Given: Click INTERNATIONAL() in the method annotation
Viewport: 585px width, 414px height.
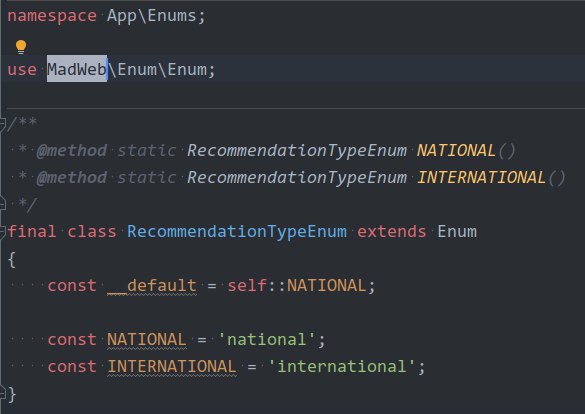Looking at the screenshot, I should (x=491, y=178).
